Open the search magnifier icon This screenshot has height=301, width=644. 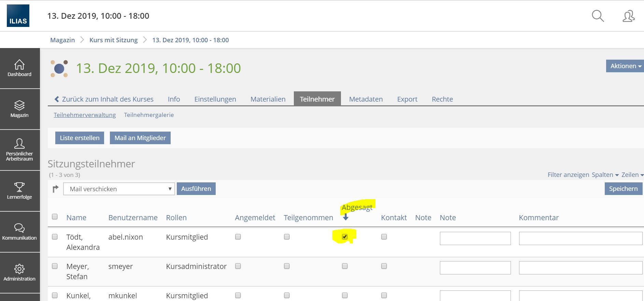(x=598, y=16)
